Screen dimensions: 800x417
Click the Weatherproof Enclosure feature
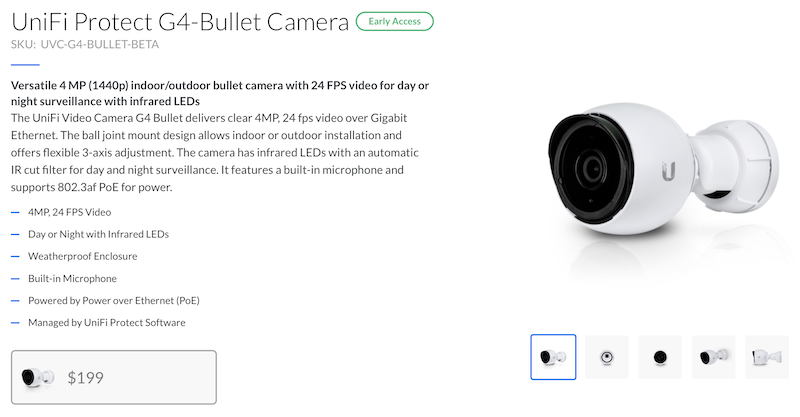(x=83, y=256)
